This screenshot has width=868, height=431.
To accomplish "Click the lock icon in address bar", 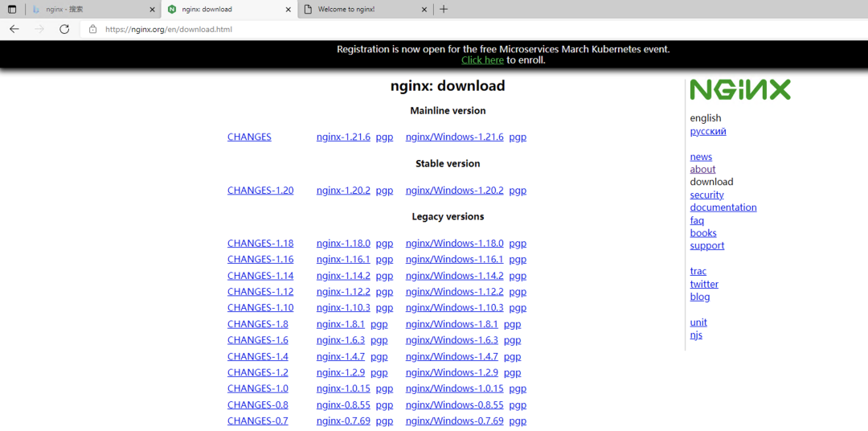I will point(93,29).
